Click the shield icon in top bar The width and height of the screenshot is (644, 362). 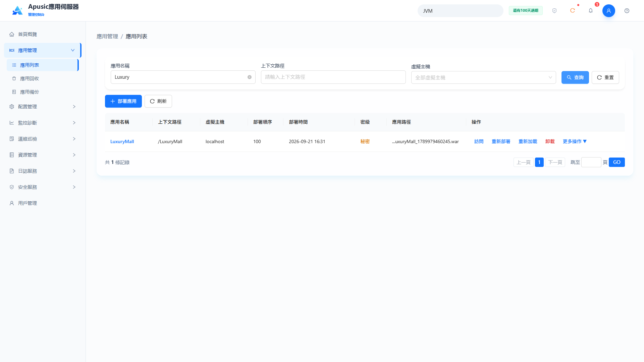pyautogui.click(x=554, y=11)
